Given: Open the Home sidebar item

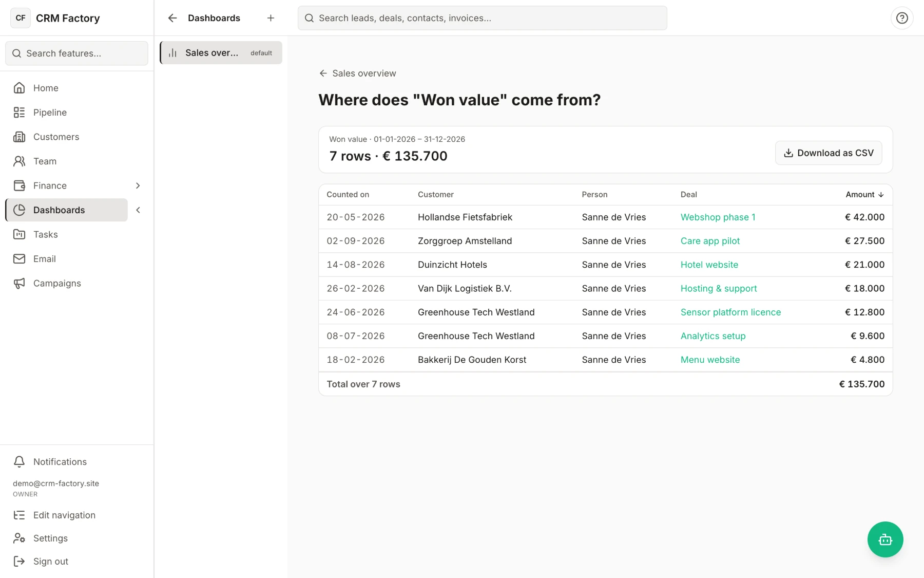Looking at the screenshot, I should pos(66,88).
